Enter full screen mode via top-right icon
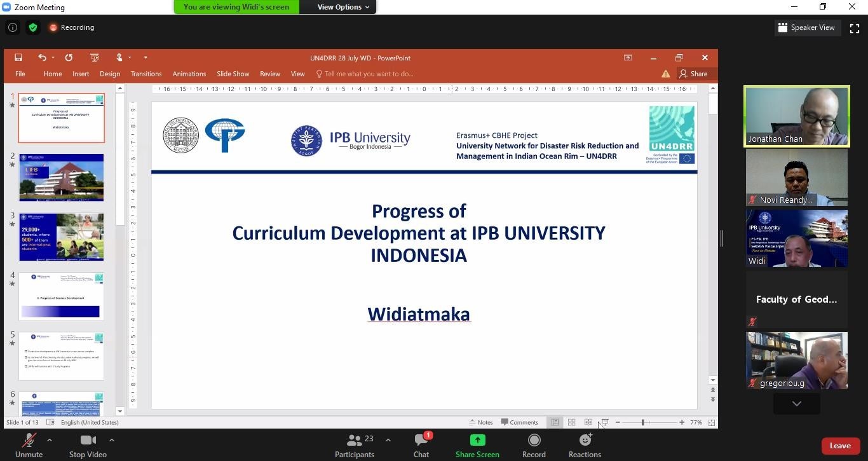 [855, 27]
